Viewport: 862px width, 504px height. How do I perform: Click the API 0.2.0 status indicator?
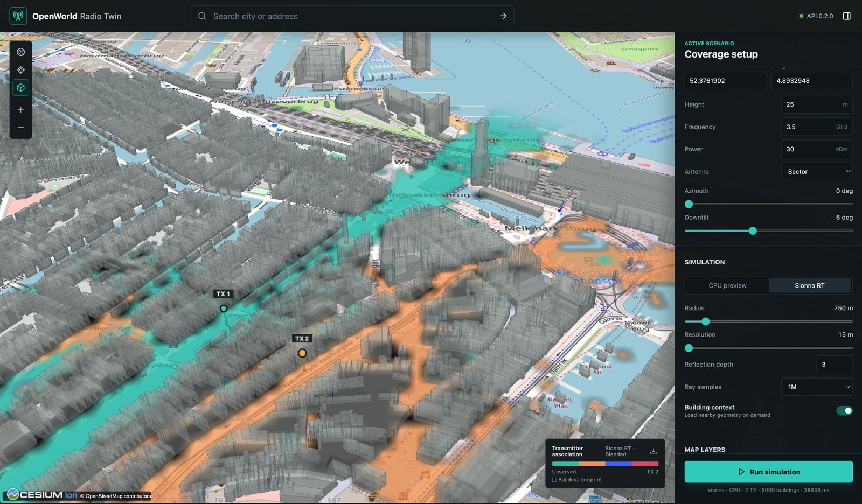(816, 16)
